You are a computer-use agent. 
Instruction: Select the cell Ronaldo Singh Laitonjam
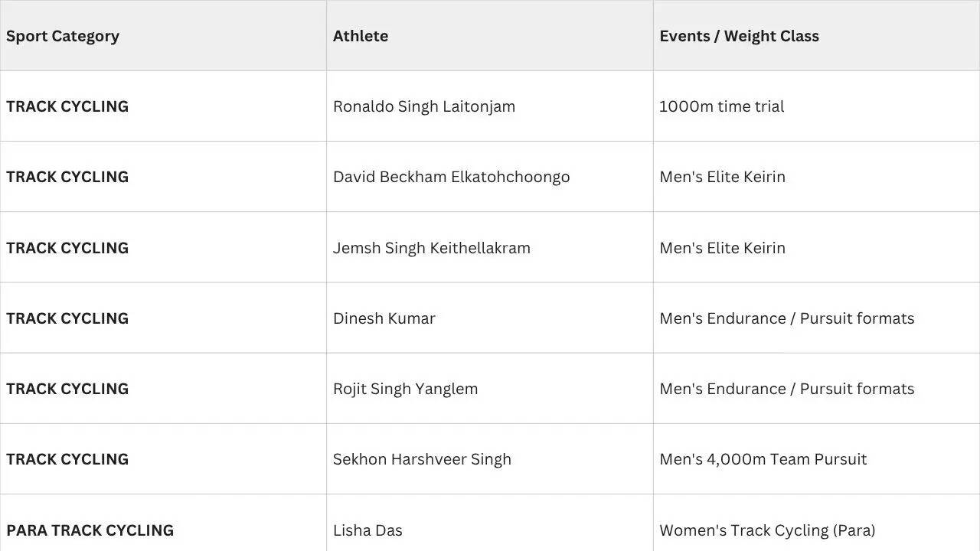pyautogui.click(x=490, y=106)
